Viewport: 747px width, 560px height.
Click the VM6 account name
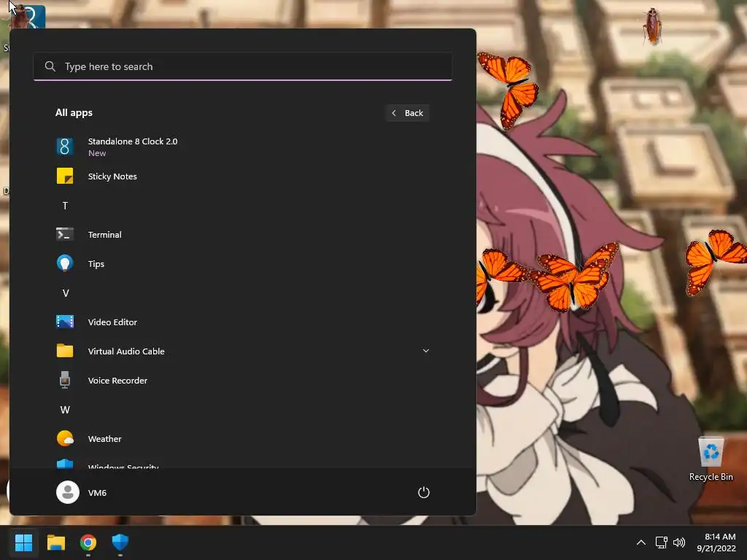tap(97, 493)
